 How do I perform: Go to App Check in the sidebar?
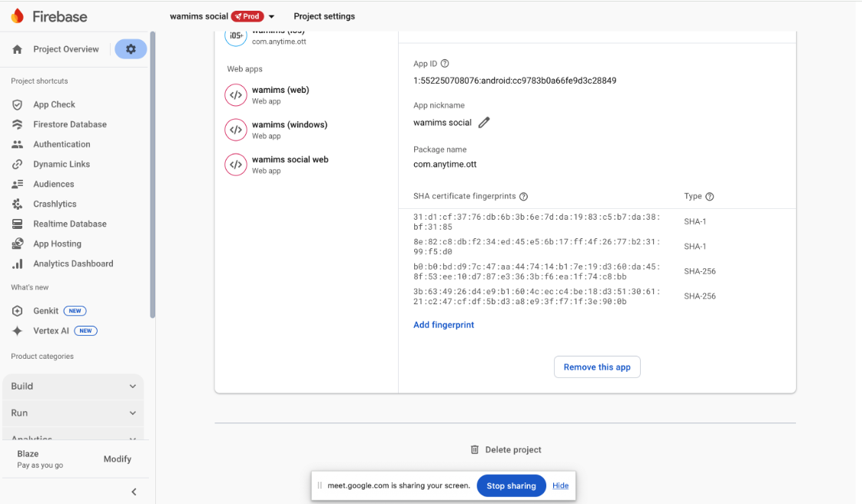54,104
